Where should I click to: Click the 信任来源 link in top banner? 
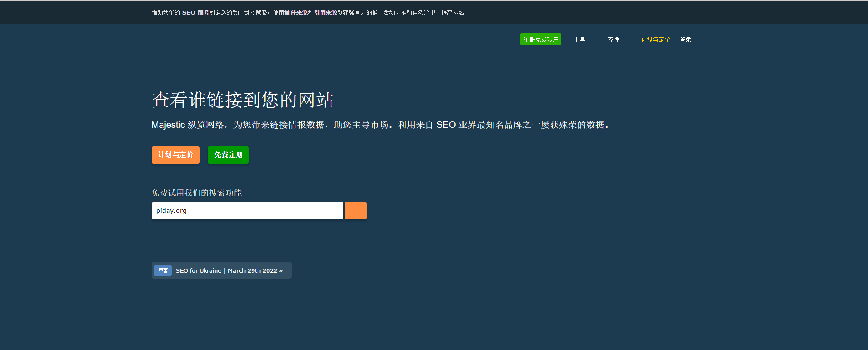point(296,12)
